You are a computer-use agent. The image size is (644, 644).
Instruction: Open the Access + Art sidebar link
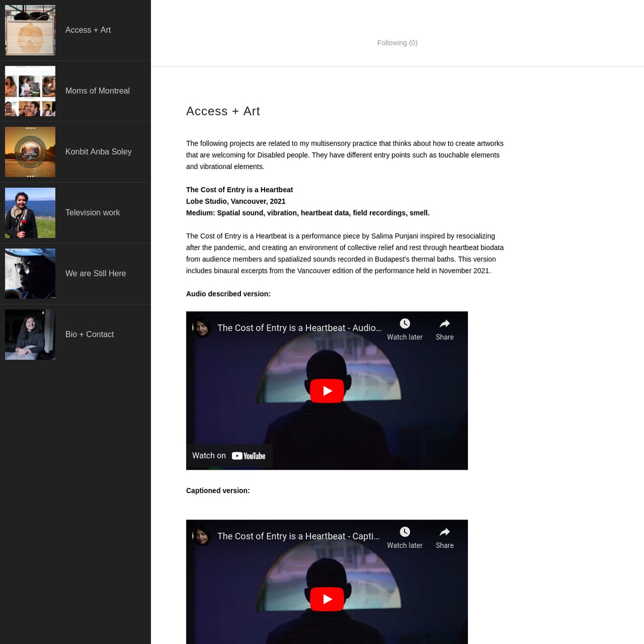point(88,30)
